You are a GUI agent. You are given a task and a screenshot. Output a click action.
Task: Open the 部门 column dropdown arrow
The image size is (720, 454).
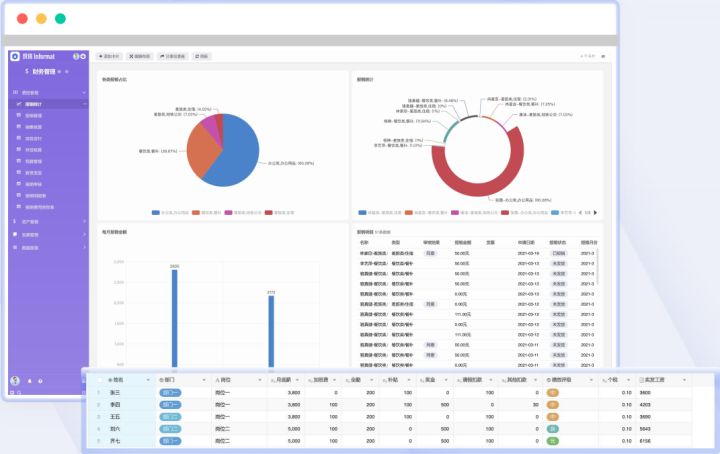click(204, 380)
